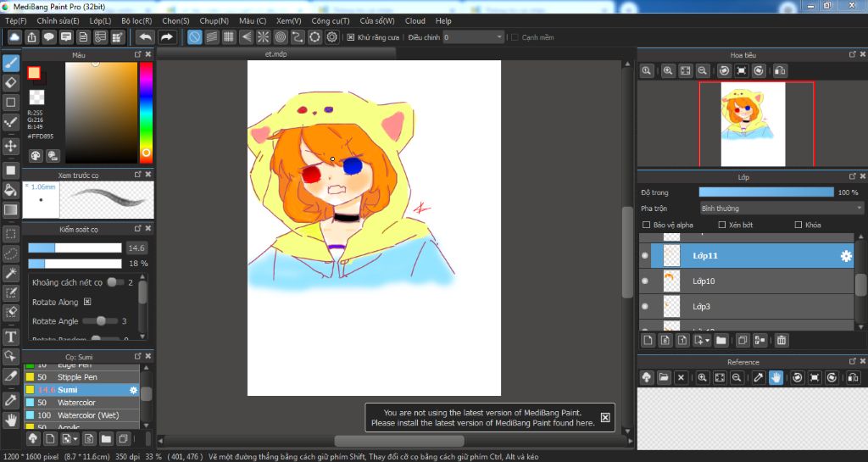Select the Text tool

10,337
